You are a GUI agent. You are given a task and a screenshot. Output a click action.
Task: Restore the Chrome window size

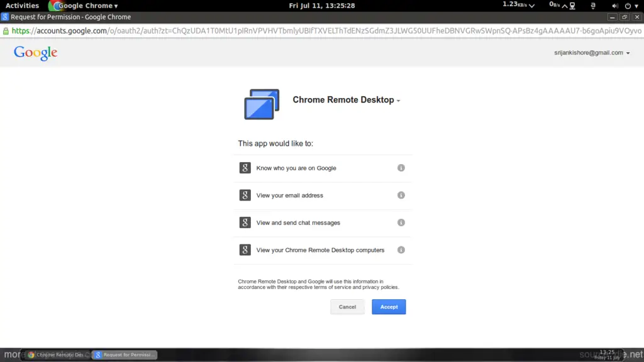pos(625,17)
